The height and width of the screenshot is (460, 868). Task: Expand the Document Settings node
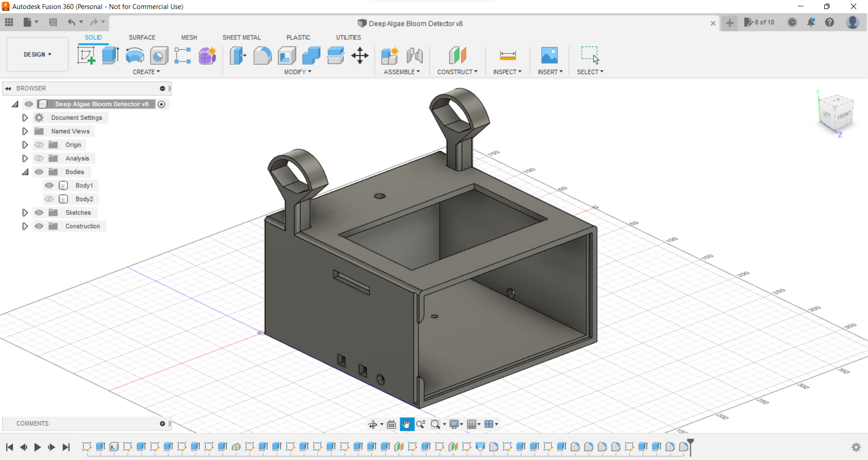[x=25, y=118]
